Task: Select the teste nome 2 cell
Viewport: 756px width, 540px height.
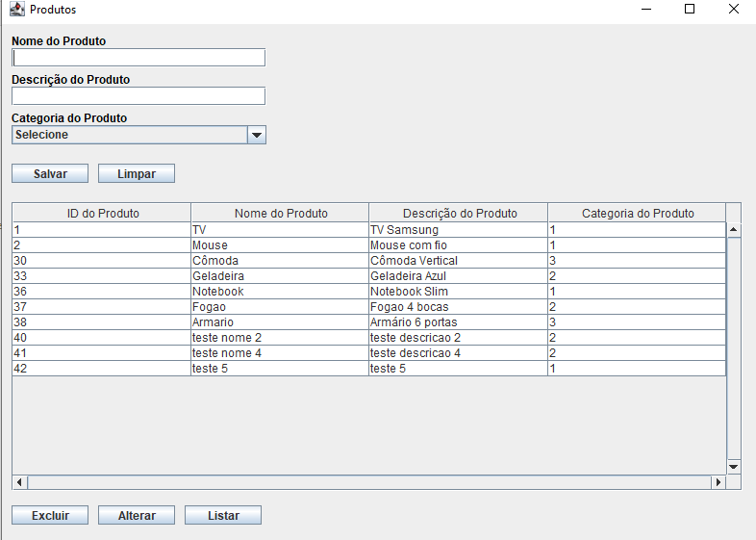Action: 280,338
